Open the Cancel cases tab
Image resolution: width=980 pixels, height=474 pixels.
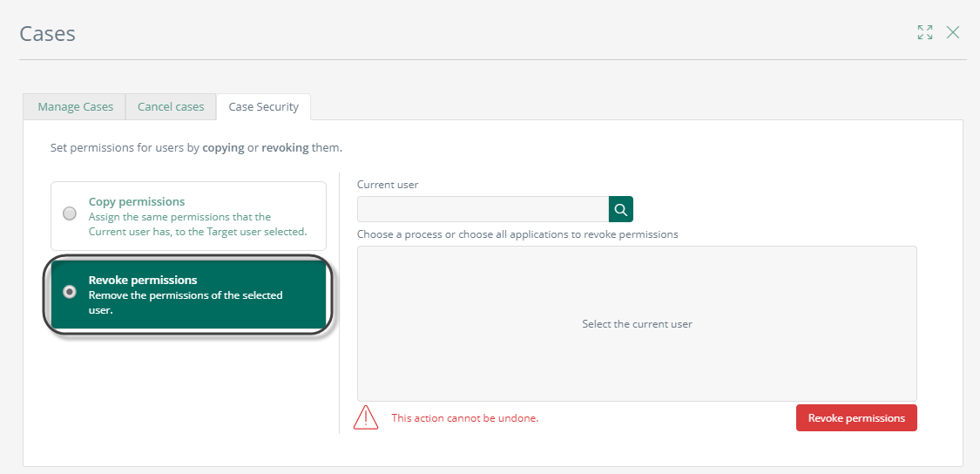(171, 107)
